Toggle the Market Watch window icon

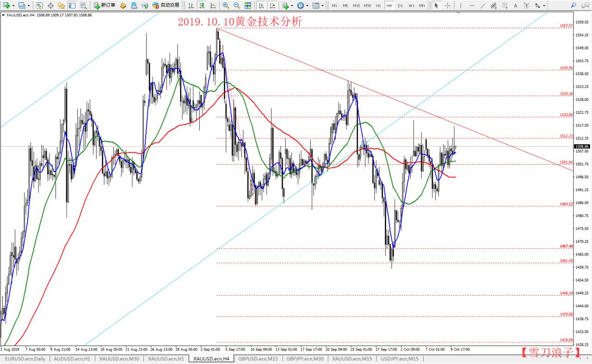tap(39, 6)
